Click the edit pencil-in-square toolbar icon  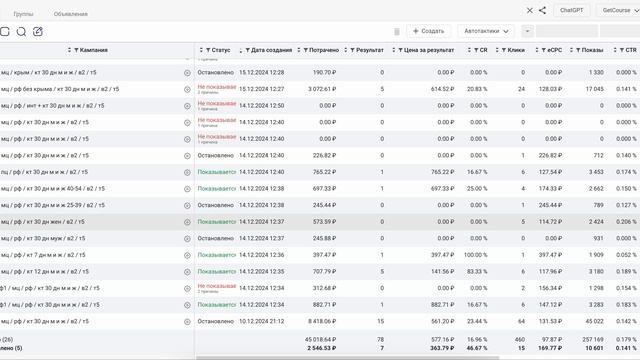click(38, 31)
